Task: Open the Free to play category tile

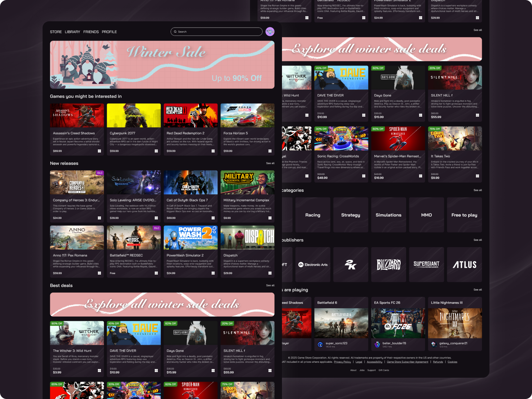Action: [465, 215]
